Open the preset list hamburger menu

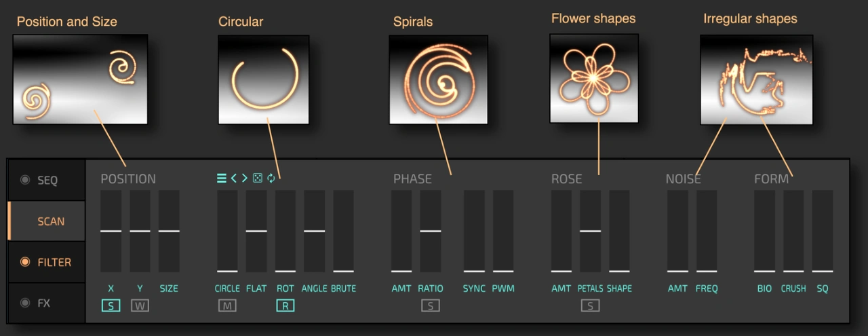(221, 179)
